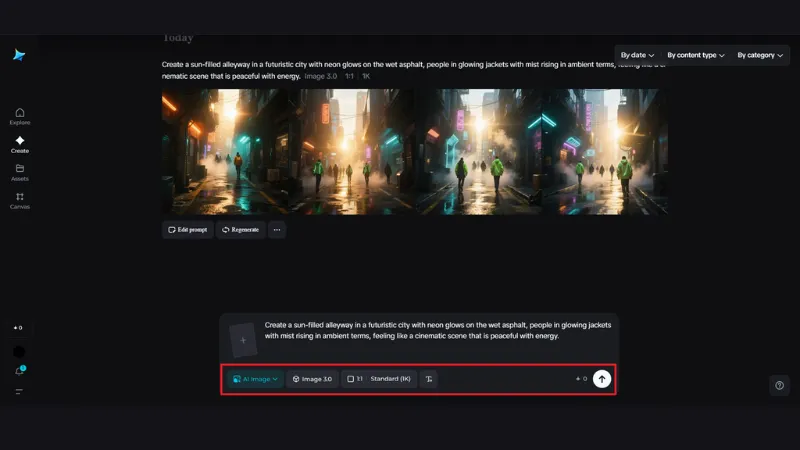Expand the By date filter dropdown
The image size is (800, 450).
point(637,55)
